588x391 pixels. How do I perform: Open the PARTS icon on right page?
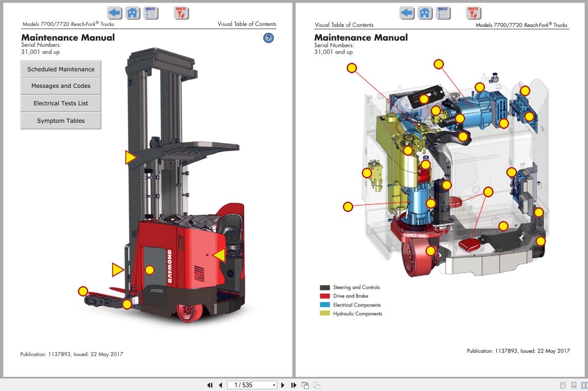tap(473, 13)
